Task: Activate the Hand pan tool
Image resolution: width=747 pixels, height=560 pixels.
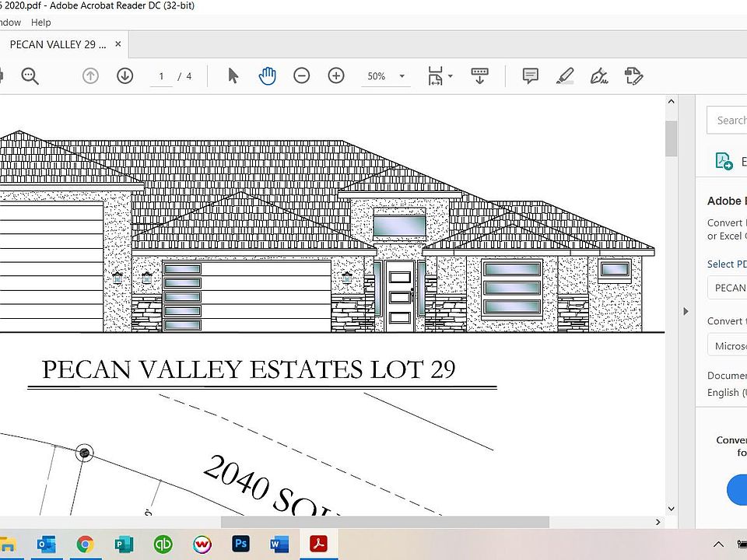Action: pos(267,76)
